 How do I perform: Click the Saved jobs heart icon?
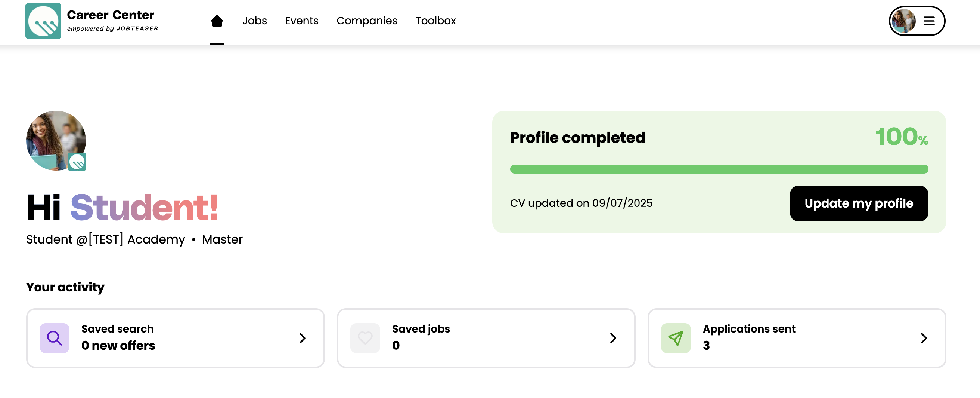pyautogui.click(x=365, y=338)
